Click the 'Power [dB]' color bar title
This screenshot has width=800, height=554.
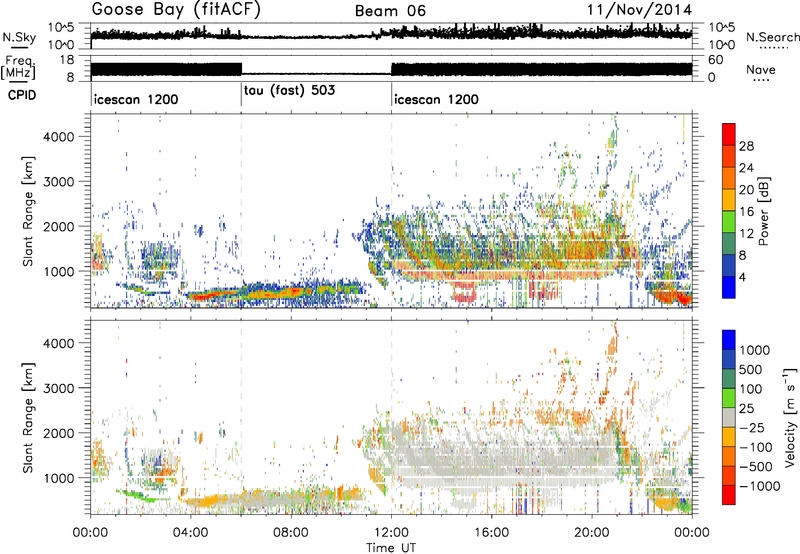pyautogui.click(x=764, y=211)
